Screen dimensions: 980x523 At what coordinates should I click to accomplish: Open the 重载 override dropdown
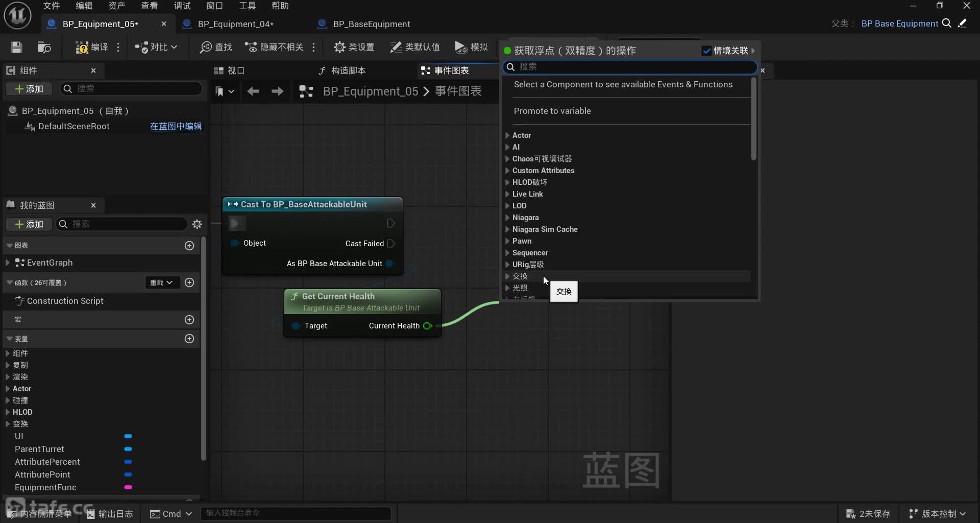[162, 282]
